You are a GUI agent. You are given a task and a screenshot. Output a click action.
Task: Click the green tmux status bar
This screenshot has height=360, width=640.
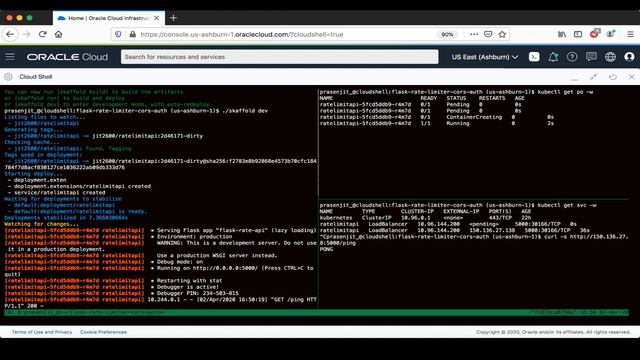coord(316,312)
